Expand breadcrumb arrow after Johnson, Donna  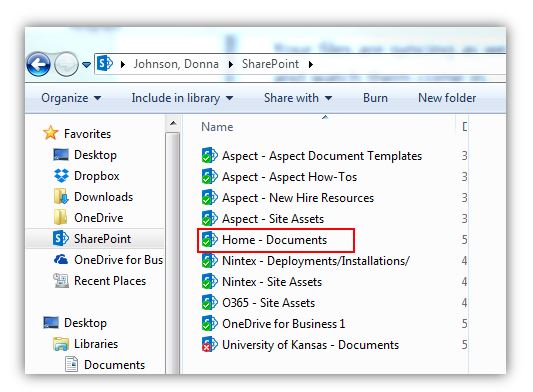coord(231,64)
